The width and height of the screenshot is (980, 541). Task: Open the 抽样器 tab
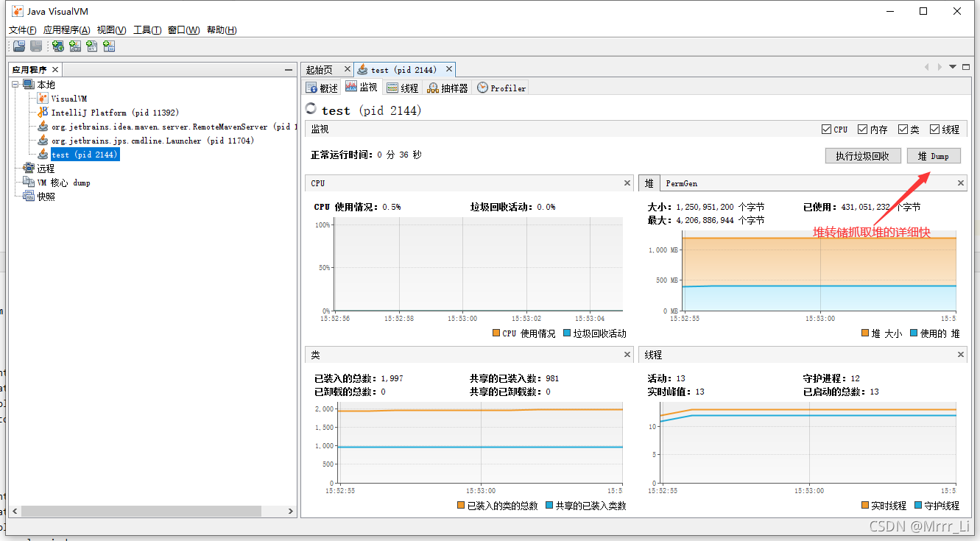pos(448,88)
